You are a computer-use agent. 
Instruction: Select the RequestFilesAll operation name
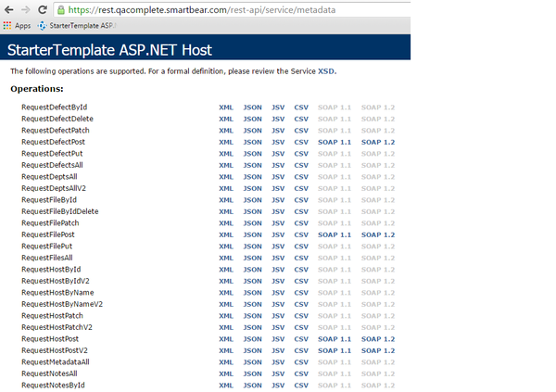click(x=47, y=258)
